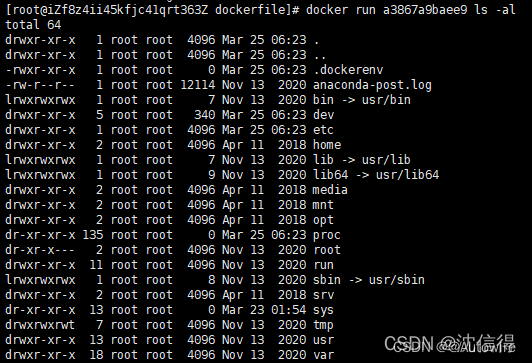Click the proc directory name
532x363 pixels.
click(x=327, y=235)
